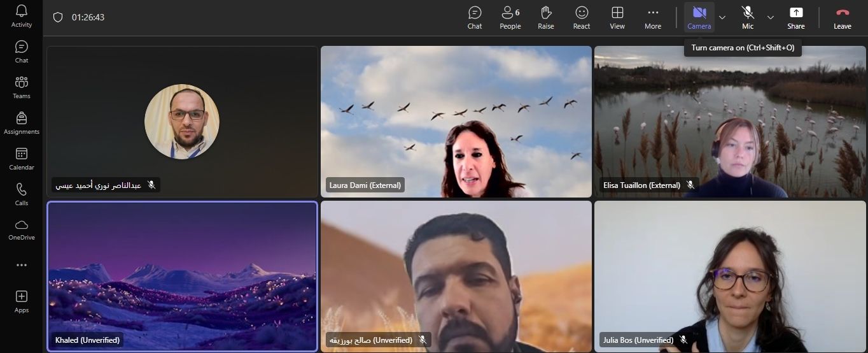
Task: Raise your hand in meeting
Action: 545,17
